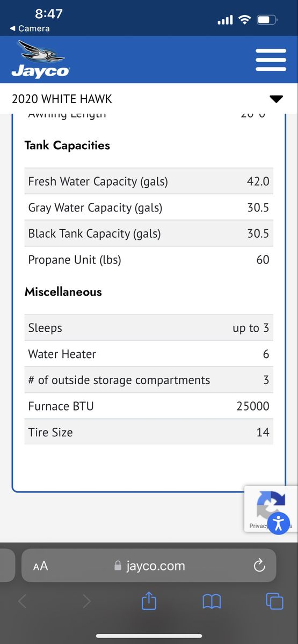Return to Camera app breadcrumb

click(x=30, y=28)
